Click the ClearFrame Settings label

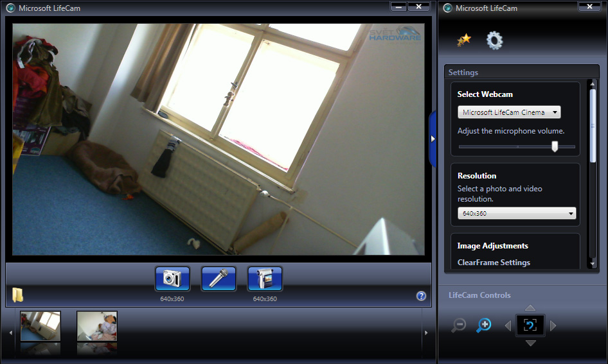(494, 263)
